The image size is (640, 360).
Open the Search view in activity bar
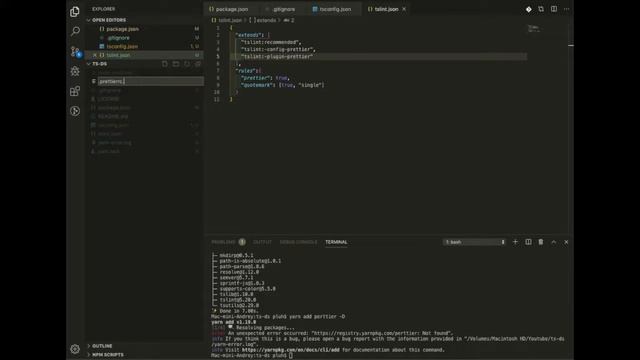pyautogui.click(x=75, y=31)
